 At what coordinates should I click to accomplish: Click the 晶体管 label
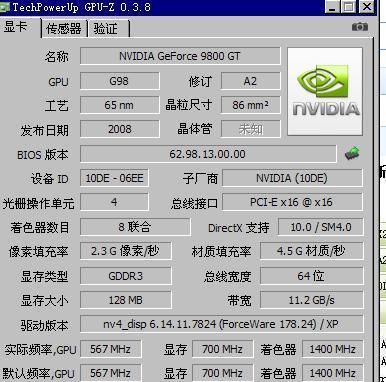[195, 129]
